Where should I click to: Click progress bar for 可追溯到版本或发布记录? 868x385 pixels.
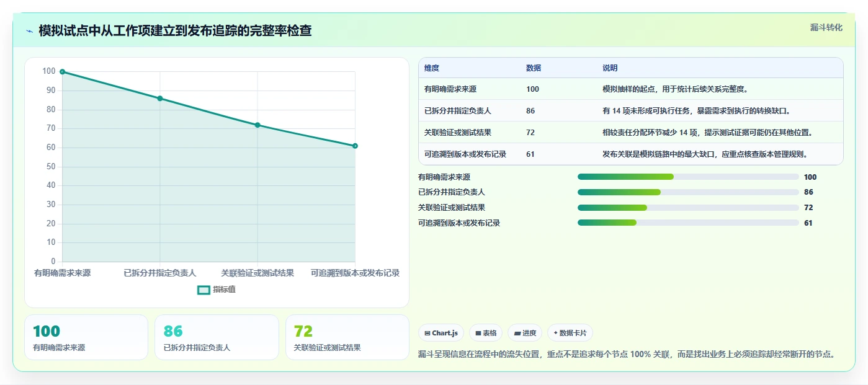(688, 223)
